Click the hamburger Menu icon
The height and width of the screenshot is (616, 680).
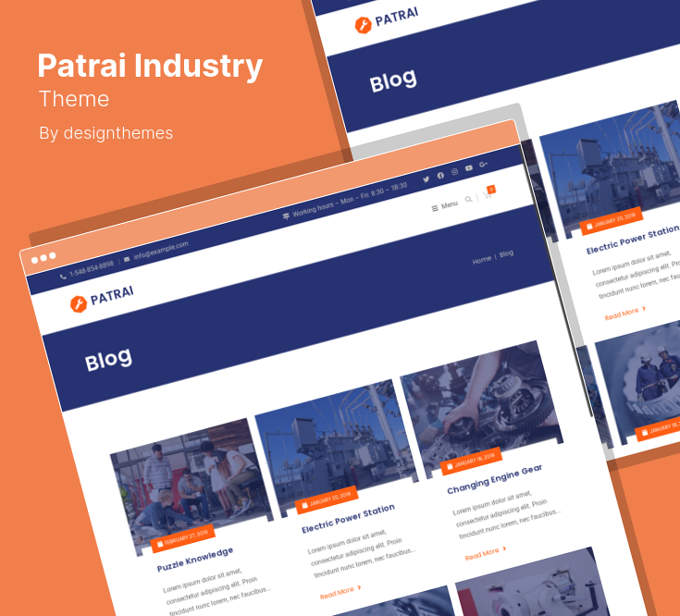click(x=435, y=208)
